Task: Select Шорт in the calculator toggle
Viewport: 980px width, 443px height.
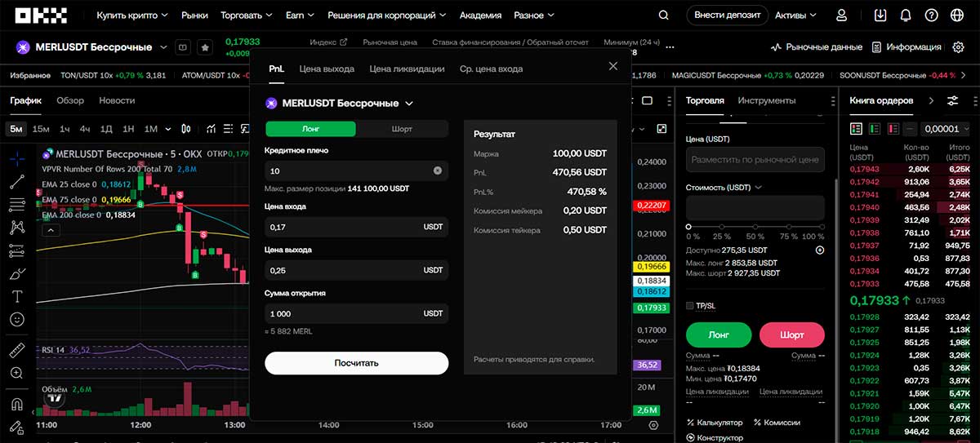Action: coord(402,129)
